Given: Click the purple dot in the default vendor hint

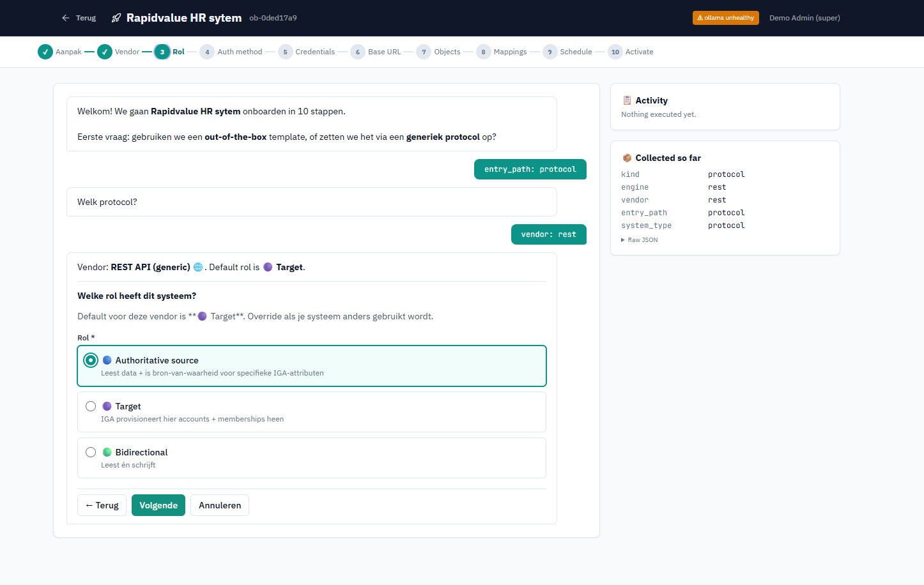Looking at the screenshot, I should point(203,316).
